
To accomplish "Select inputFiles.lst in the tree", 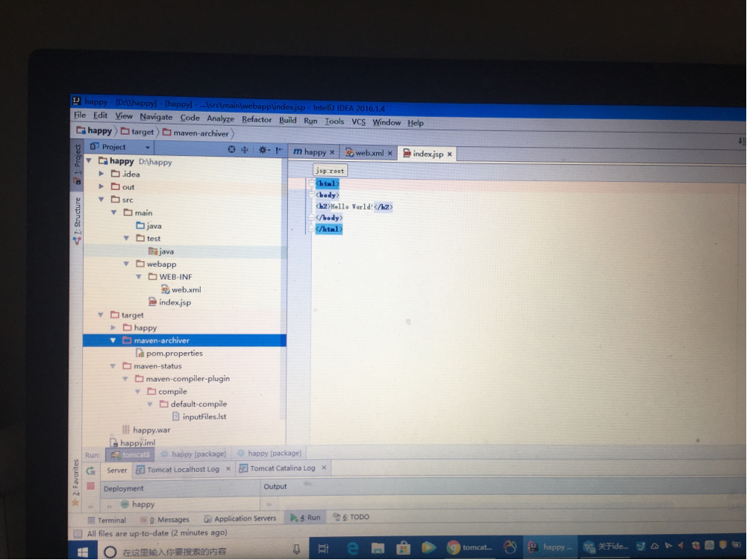I will pos(199,417).
